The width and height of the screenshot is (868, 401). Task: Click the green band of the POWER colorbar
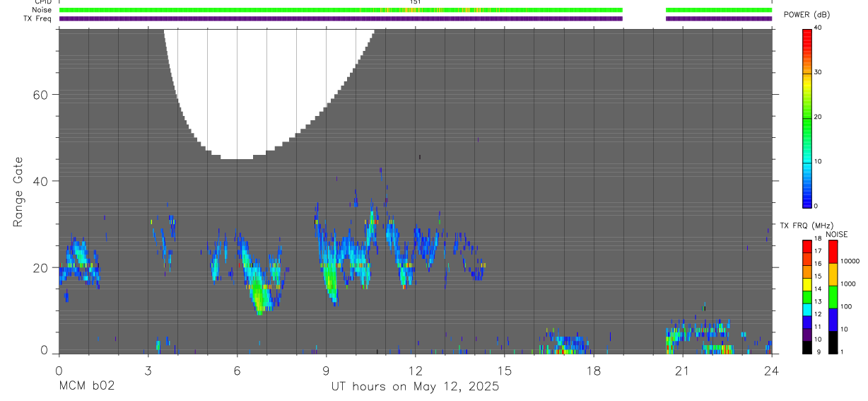tap(807, 124)
